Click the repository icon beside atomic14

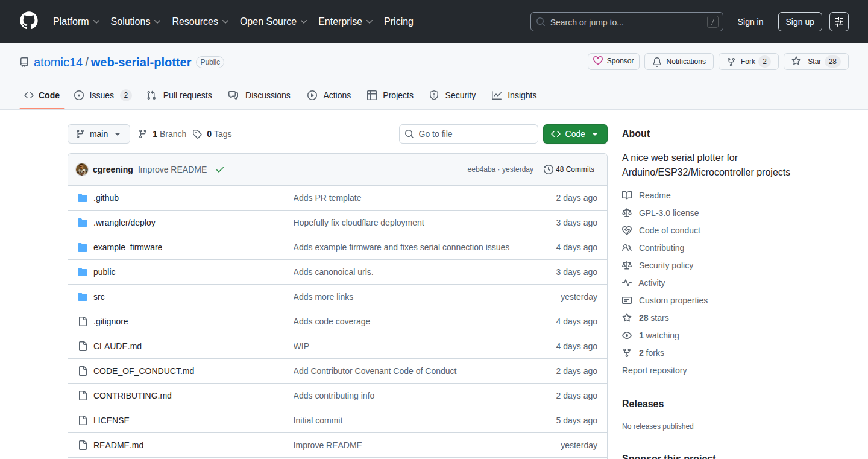(24, 62)
